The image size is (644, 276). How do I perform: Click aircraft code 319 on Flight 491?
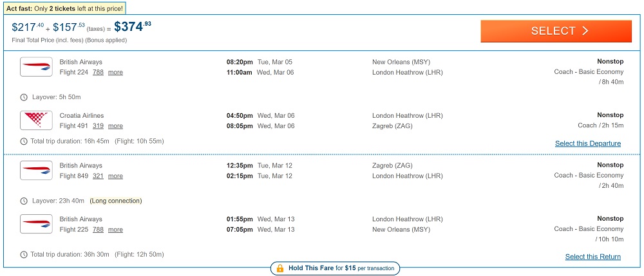(98, 126)
